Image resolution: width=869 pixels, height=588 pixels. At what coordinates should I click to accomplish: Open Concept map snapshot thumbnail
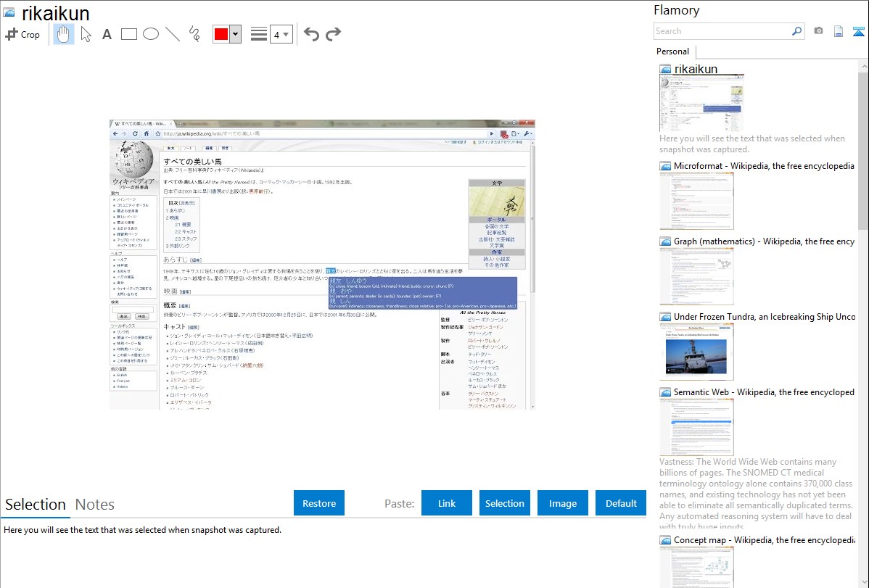coord(696,567)
